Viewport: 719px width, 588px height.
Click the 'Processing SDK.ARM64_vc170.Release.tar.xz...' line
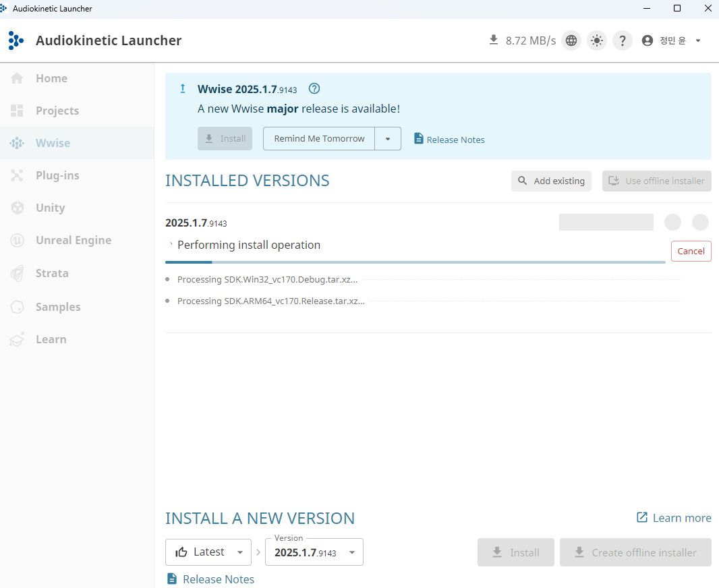click(271, 301)
